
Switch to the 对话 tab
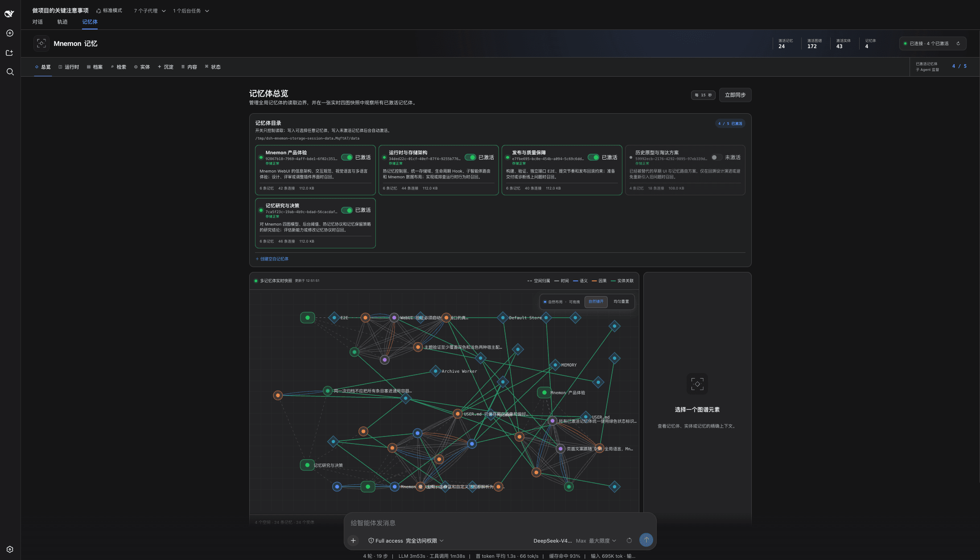pyautogui.click(x=37, y=22)
